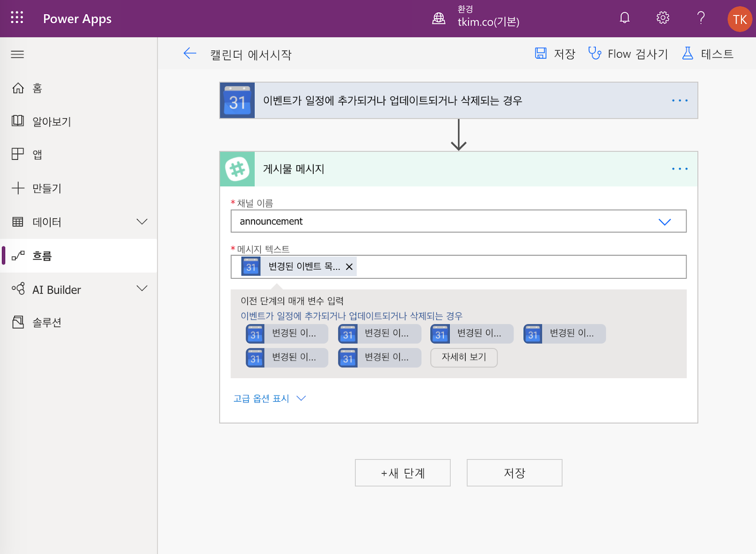The height and width of the screenshot is (554, 756).
Task: Click 테스트 in the toolbar
Action: [x=717, y=54]
